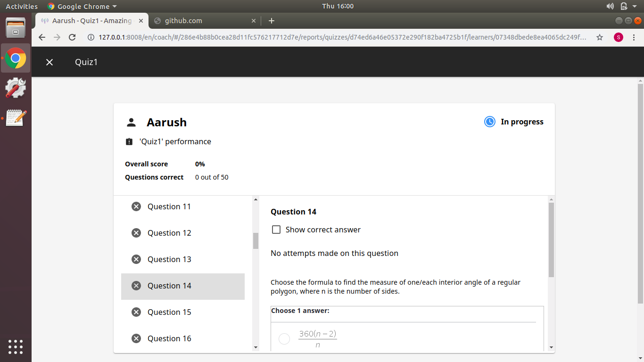Click the X icon beside Question 16
644x362 pixels.
pyautogui.click(x=136, y=338)
